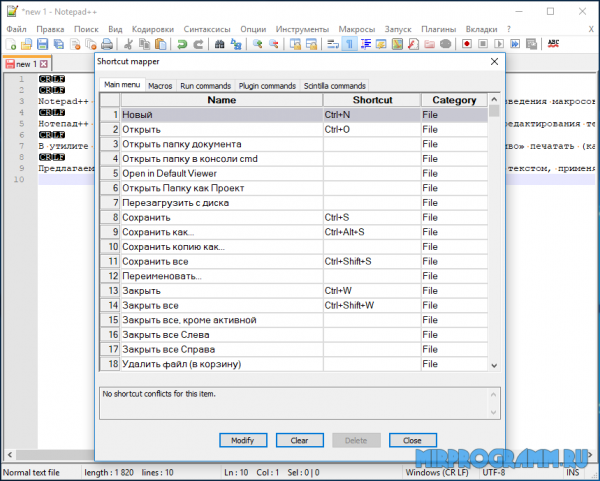Click the New file toolbar icon
The height and width of the screenshot is (481, 600).
tap(11, 44)
